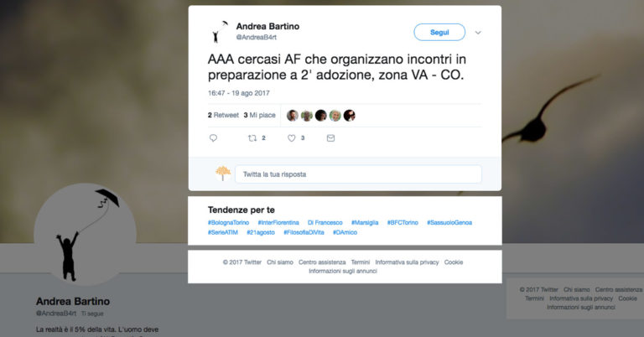Click the first liker's avatar thumbnail

click(293, 116)
